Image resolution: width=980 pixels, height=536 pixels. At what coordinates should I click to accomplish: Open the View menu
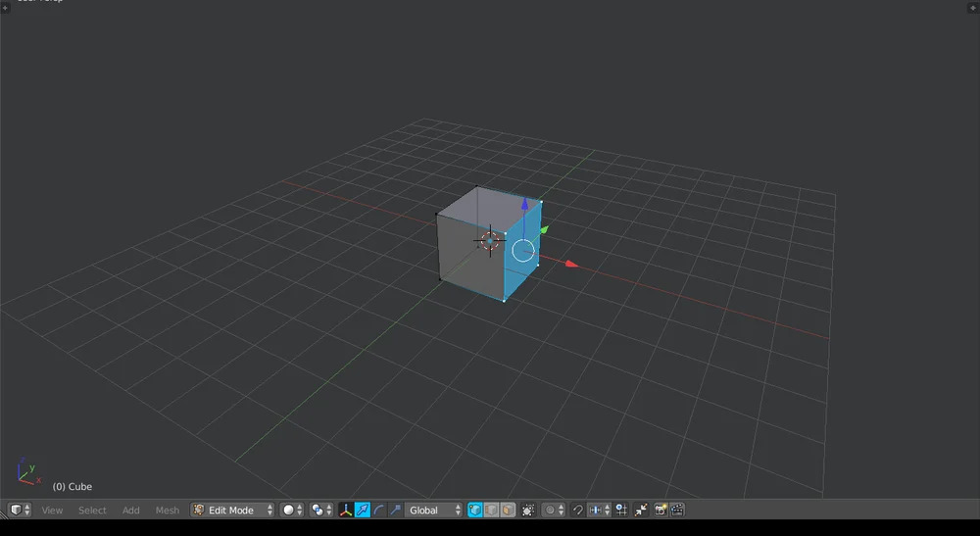[52, 511]
